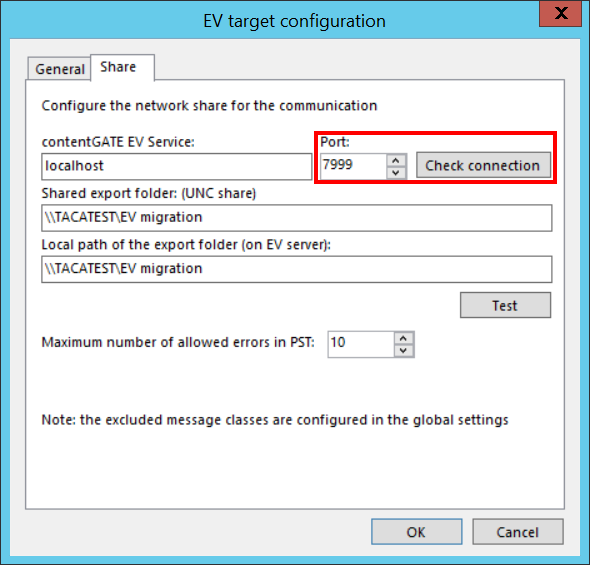
Task: Decrement the allowed PST errors down arrow
Action: [404, 351]
